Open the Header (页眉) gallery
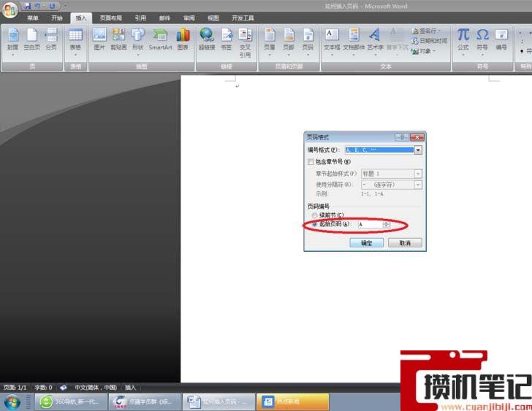This screenshot has width=532, height=411. point(270,42)
